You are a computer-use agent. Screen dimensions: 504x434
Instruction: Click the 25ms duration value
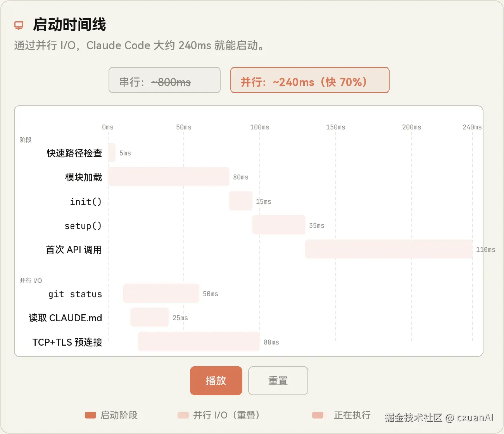[x=180, y=318]
